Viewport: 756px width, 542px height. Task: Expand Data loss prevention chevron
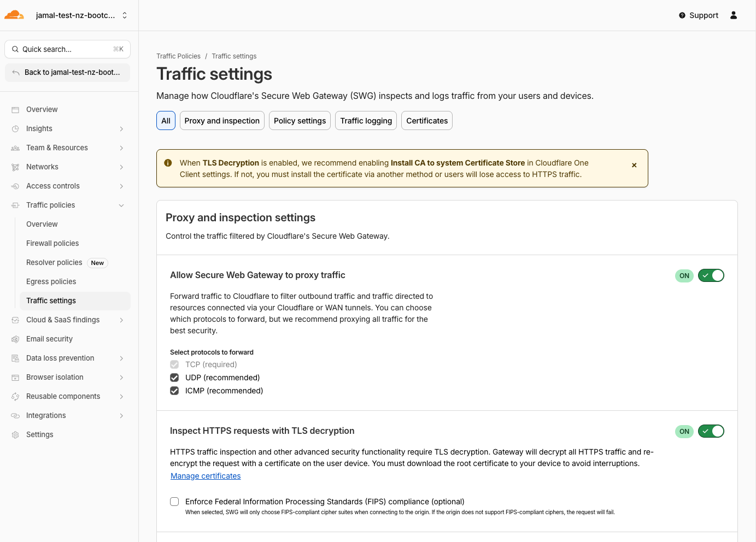(121, 358)
